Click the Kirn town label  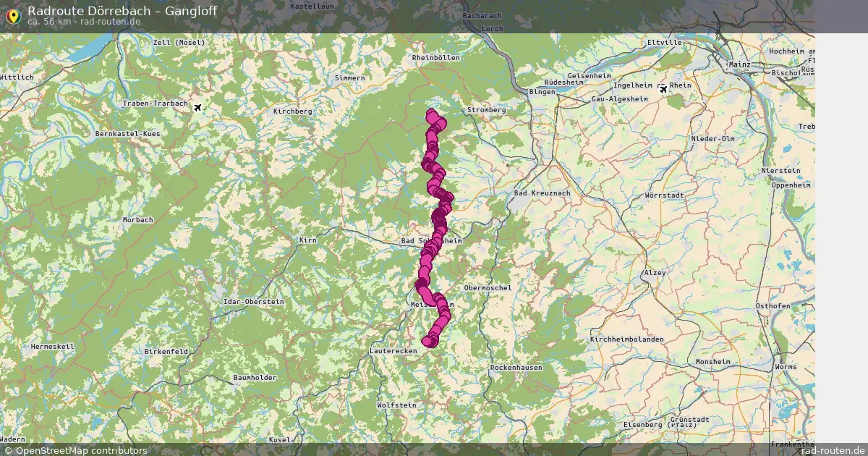point(308,240)
